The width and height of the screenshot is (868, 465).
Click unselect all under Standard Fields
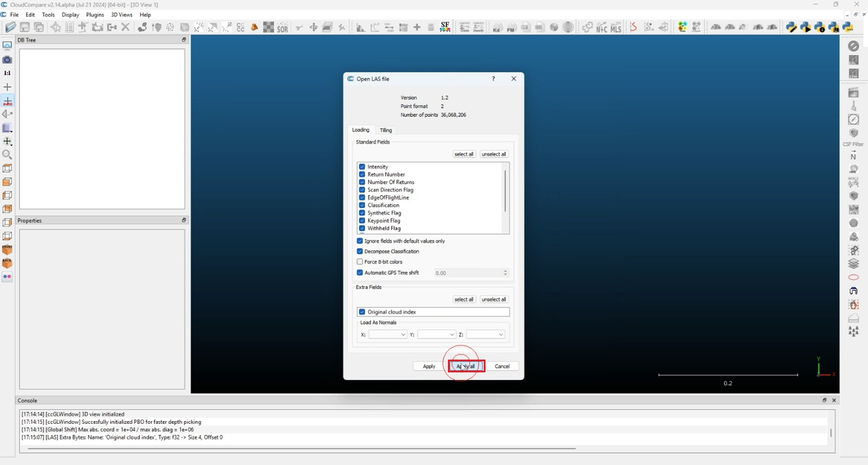(x=494, y=154)
